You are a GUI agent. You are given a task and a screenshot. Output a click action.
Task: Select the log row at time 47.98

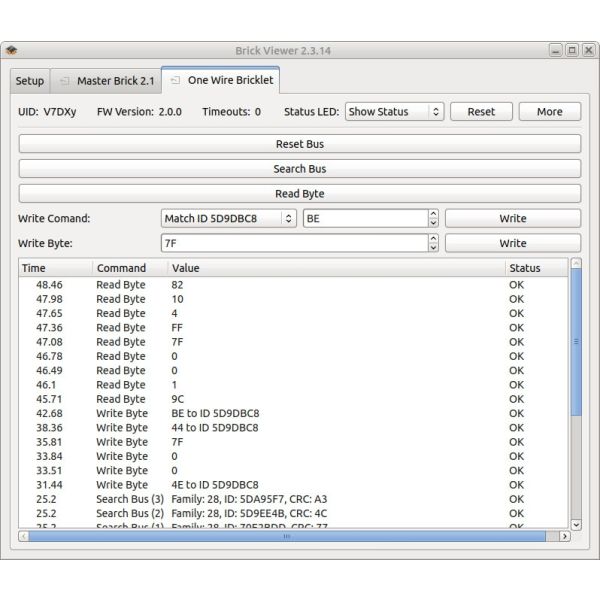click(293, 299)
